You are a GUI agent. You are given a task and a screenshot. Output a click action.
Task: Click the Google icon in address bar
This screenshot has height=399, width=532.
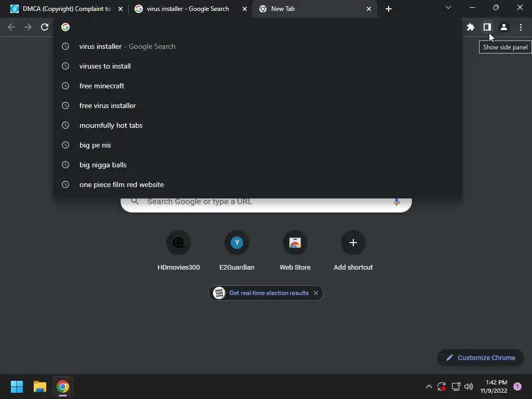tap(65, 27)
